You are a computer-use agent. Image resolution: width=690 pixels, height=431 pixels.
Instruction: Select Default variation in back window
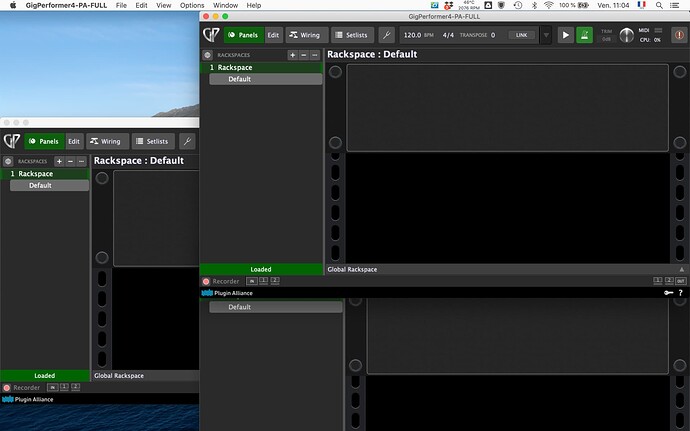click(49, 186)
